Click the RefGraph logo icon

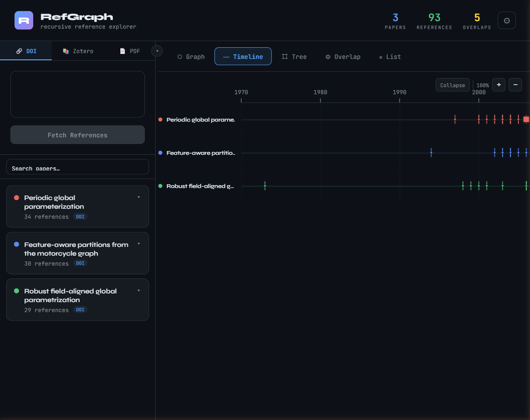click(x=24, y=20)
